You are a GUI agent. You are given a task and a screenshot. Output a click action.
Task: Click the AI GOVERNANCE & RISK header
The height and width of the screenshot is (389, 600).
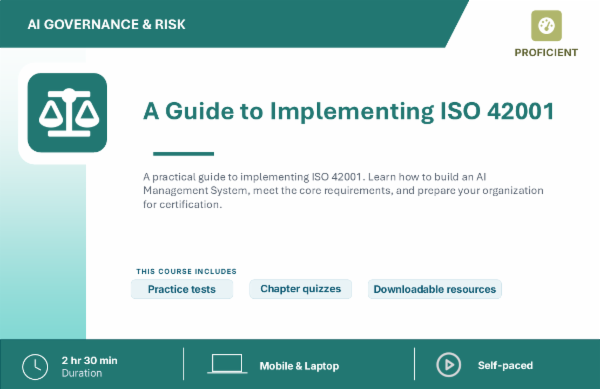[x=106, y=24]
